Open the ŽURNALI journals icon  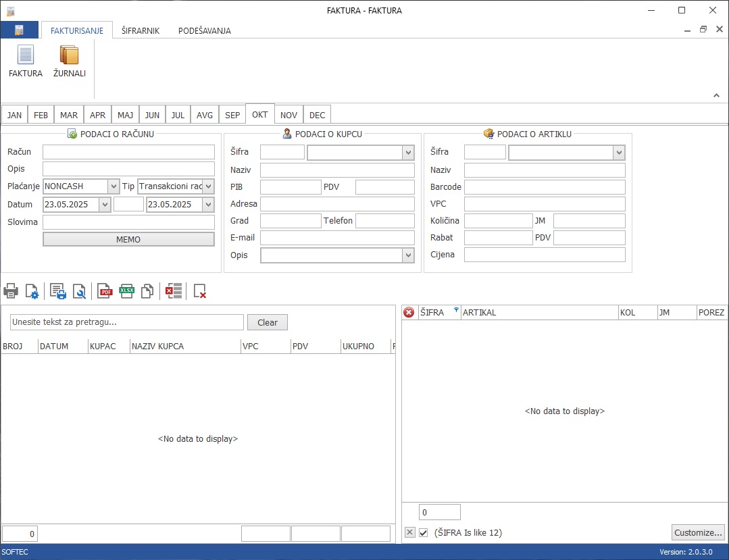click(x=69, y=61)
